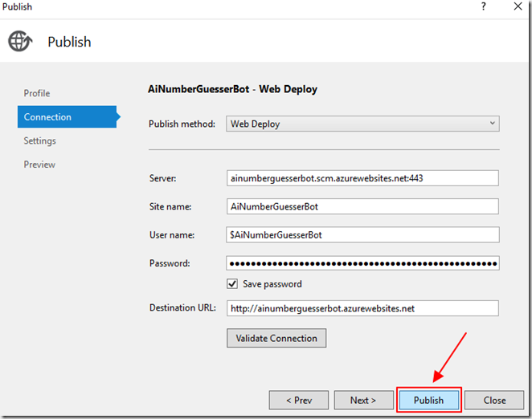Click the Publish globe icon
This screenshot has height=419, width=532.
20,42
